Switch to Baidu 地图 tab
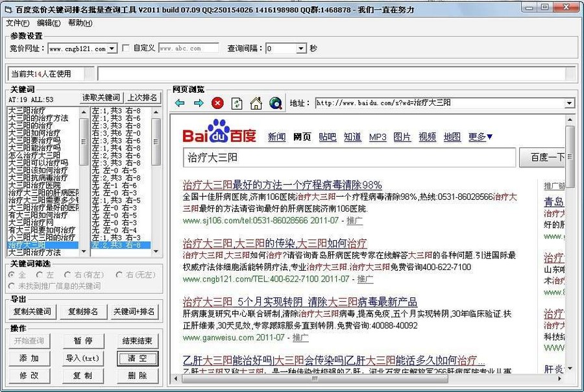Viewport: 584px width, 392px height. click(452, 137)
